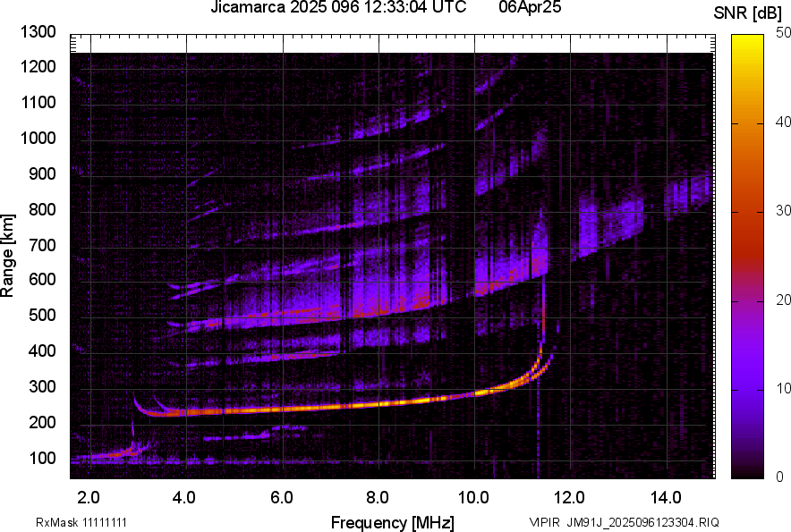Click the 500 range tick label
The width and height of the screenshot is (791, 532).
click(x=42, y=315)
